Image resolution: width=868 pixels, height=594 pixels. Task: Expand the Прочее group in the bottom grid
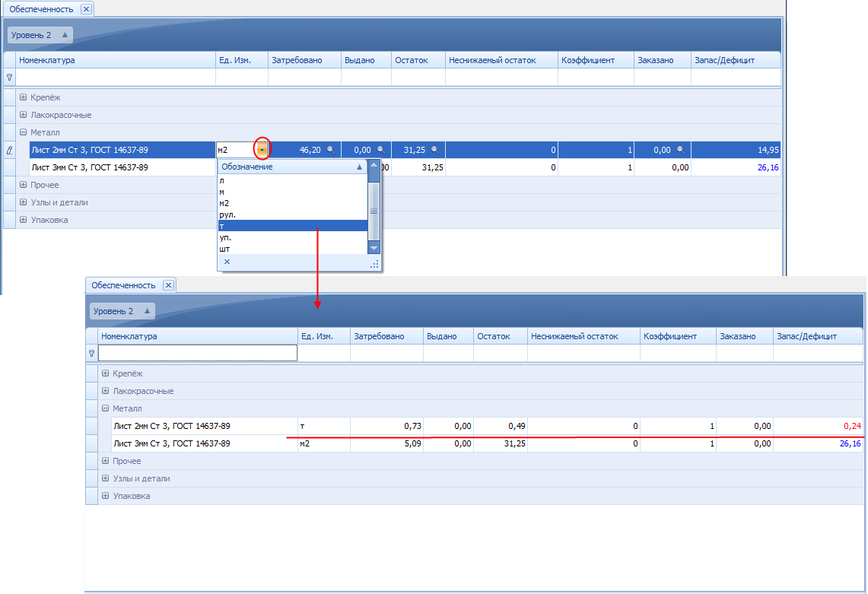(x=105, y=461)
